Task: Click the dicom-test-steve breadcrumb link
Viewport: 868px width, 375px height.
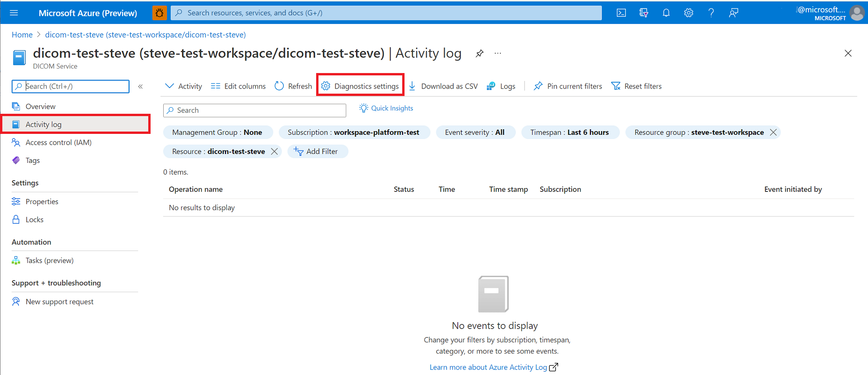Action: pyautogui.click(x=145, y=35)
